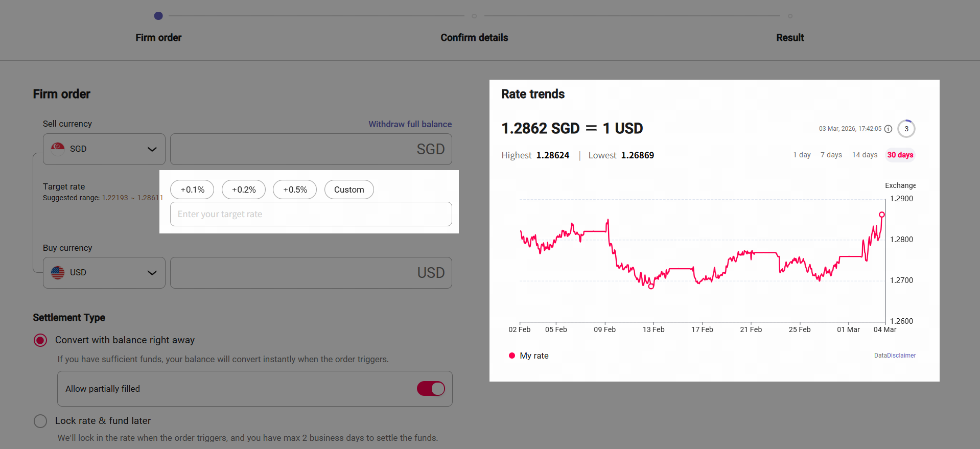This screenshot has height=449, width=980.
Task: Click the circular refresh countdown timer
Action: tap(906, 129)
